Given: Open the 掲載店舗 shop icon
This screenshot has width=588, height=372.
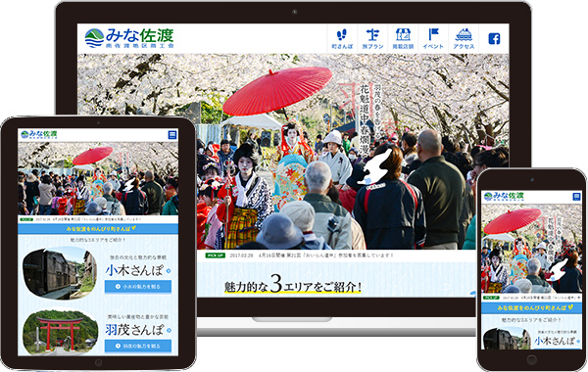Looking at the screenshot, I should [x=403, y=38].
